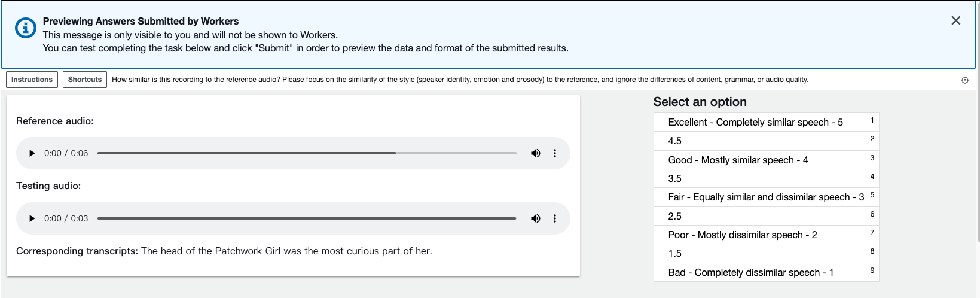980x298 pixels.
Task: Dismiss the preview message banner
Action: tap(955, 21)
